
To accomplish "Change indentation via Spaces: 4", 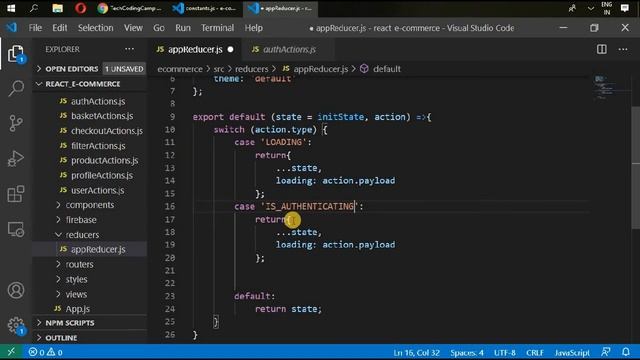I will point(467,353).
